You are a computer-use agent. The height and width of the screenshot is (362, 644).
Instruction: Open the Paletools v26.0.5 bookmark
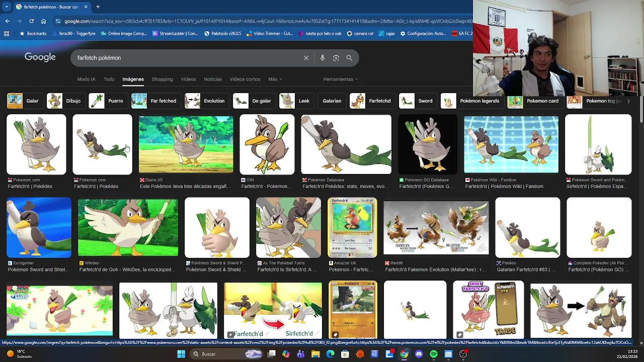coord(223,34)
